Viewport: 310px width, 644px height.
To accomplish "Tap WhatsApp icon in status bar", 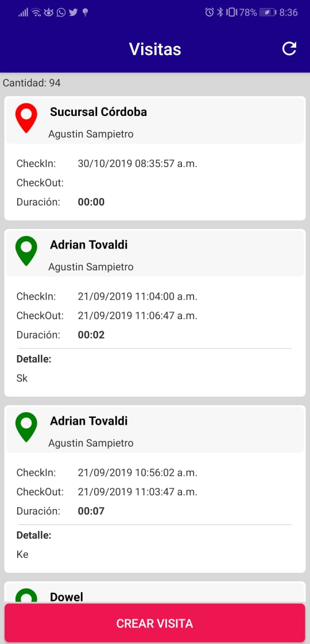I will [61, 12].
